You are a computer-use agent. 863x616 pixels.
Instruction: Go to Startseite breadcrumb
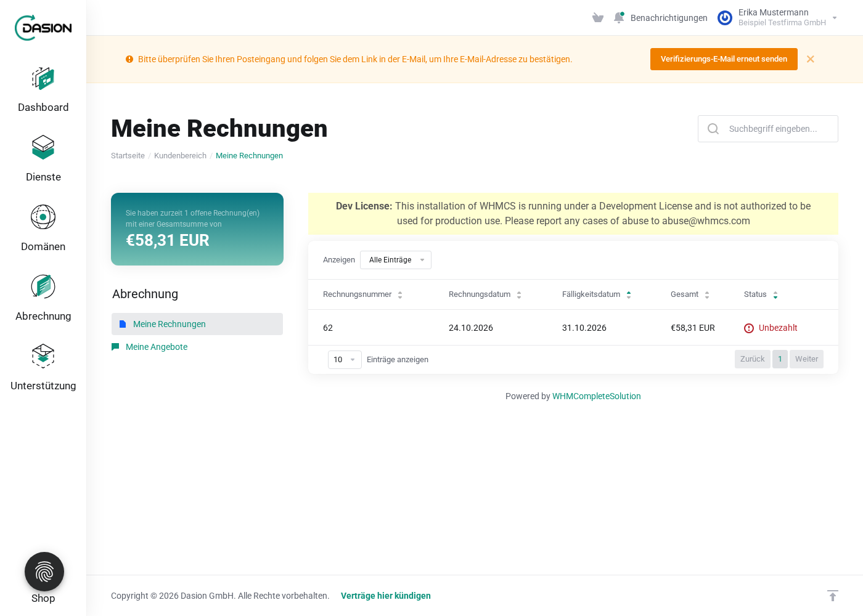coord(128,156)
